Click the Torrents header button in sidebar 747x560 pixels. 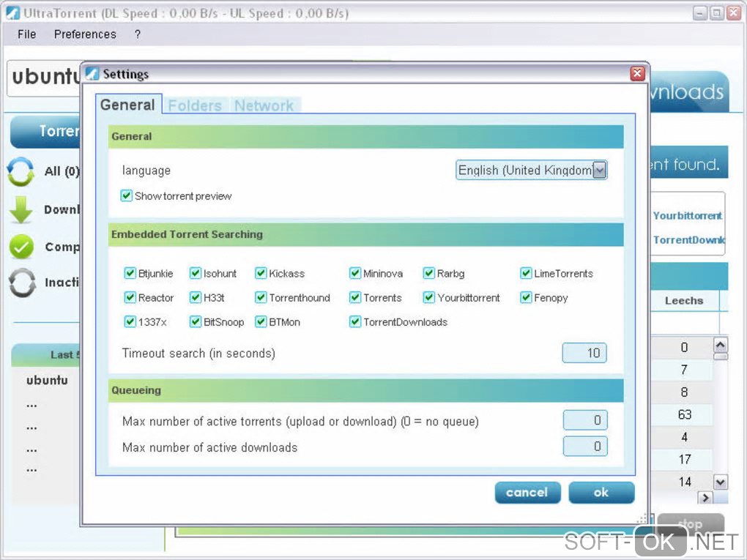pyautogui.click(x=45, y=132)
